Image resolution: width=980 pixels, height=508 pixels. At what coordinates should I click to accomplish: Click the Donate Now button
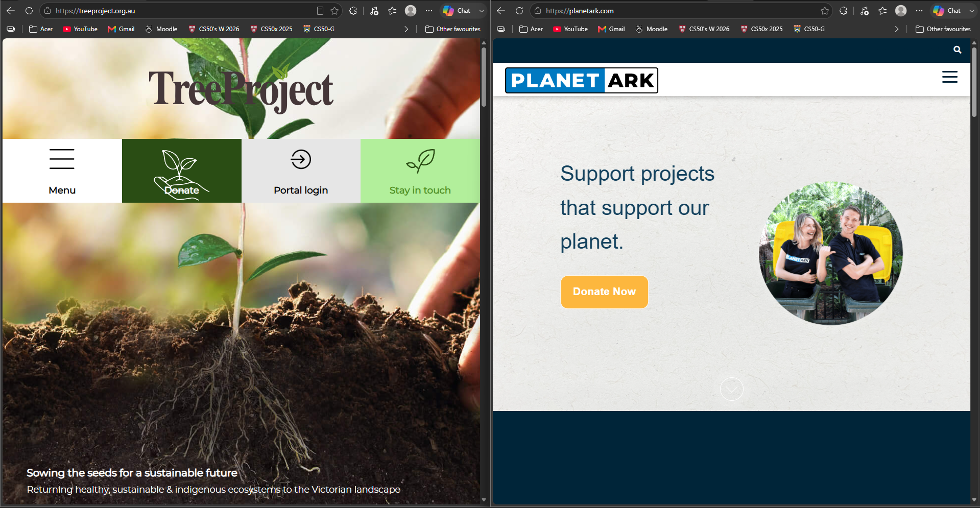click(x=604, y=292)
